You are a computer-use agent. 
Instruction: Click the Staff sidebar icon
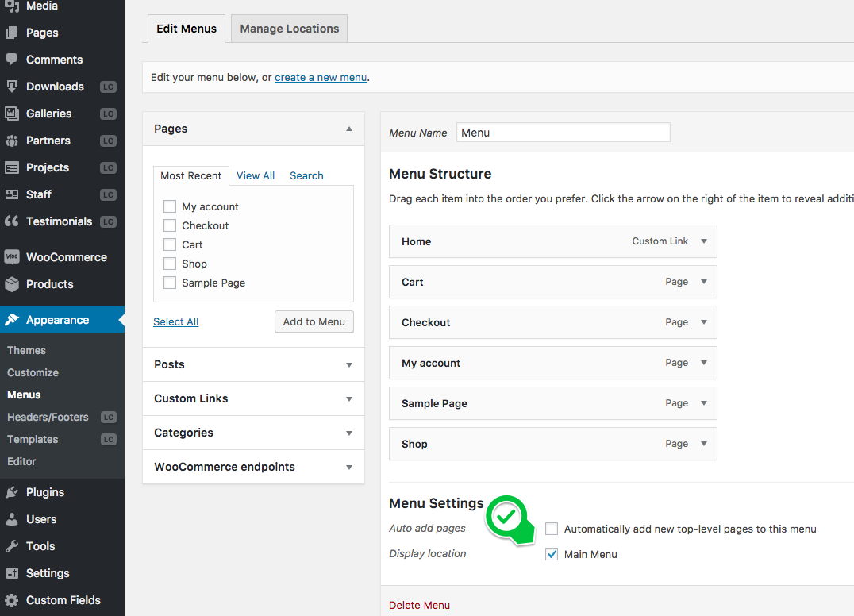(12, 194)
